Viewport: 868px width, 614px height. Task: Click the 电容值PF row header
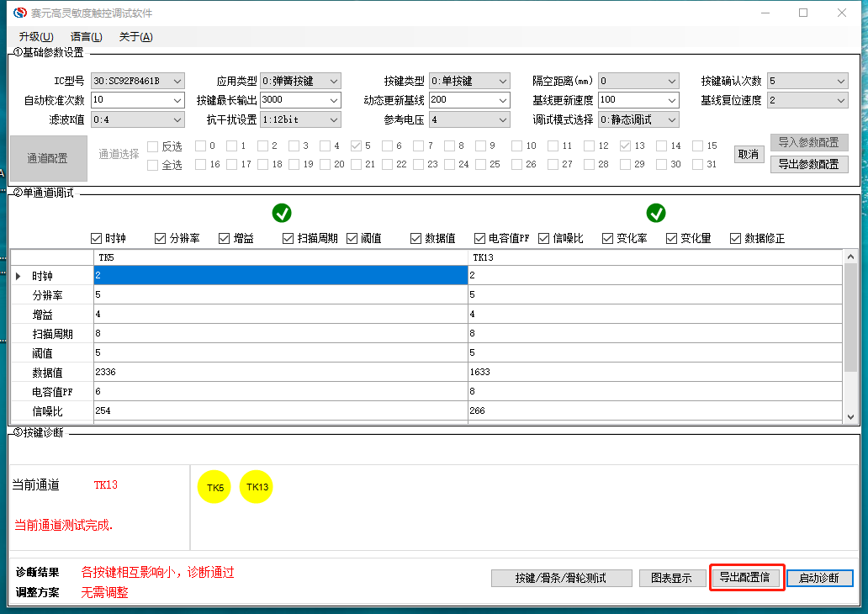pyautogui.click(x=52, y=392)
